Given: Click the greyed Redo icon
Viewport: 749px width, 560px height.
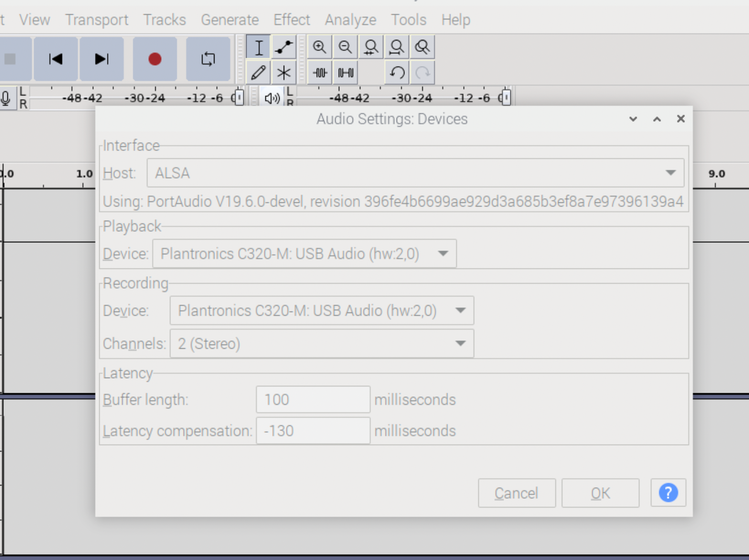Looking at the screenshot, I should click(422, 72).
